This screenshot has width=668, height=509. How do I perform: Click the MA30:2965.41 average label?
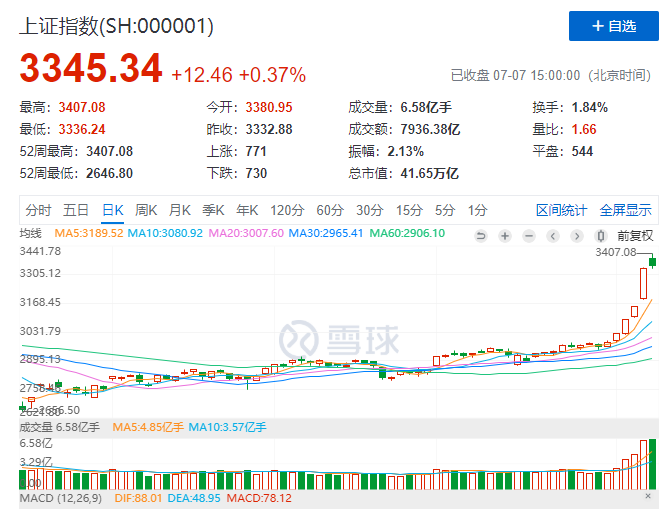tap(326, 233)
